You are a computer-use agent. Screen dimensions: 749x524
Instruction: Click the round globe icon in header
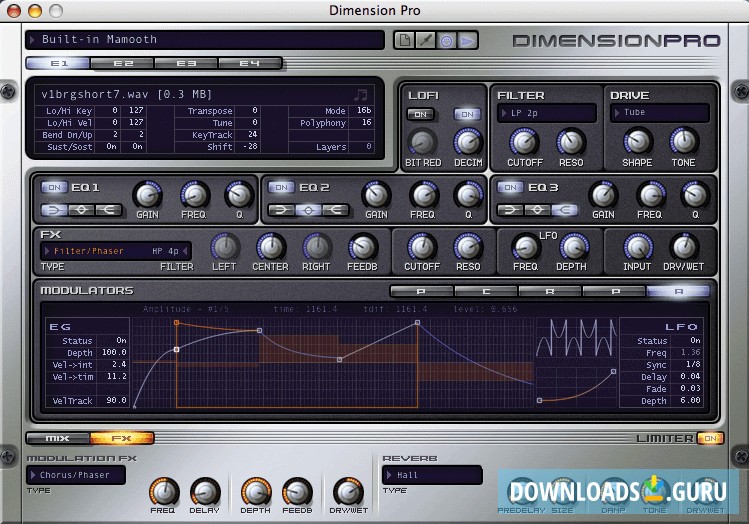(446, 41)
